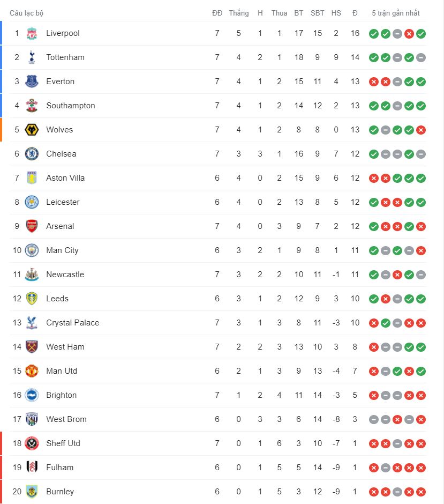The height and width of the screenshot is (504, 444).
Task: Click the Đ points column header
Action: click(355, 13)
